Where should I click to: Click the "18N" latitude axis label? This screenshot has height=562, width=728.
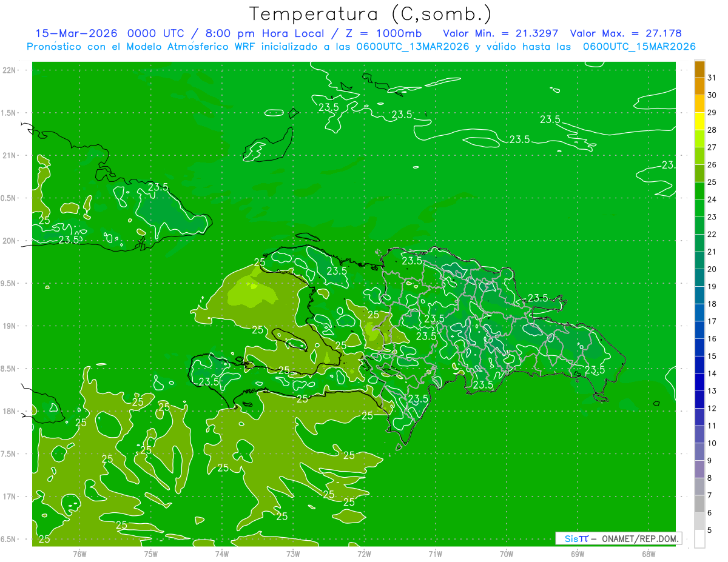pyautogui.click(x=10, y=411)
